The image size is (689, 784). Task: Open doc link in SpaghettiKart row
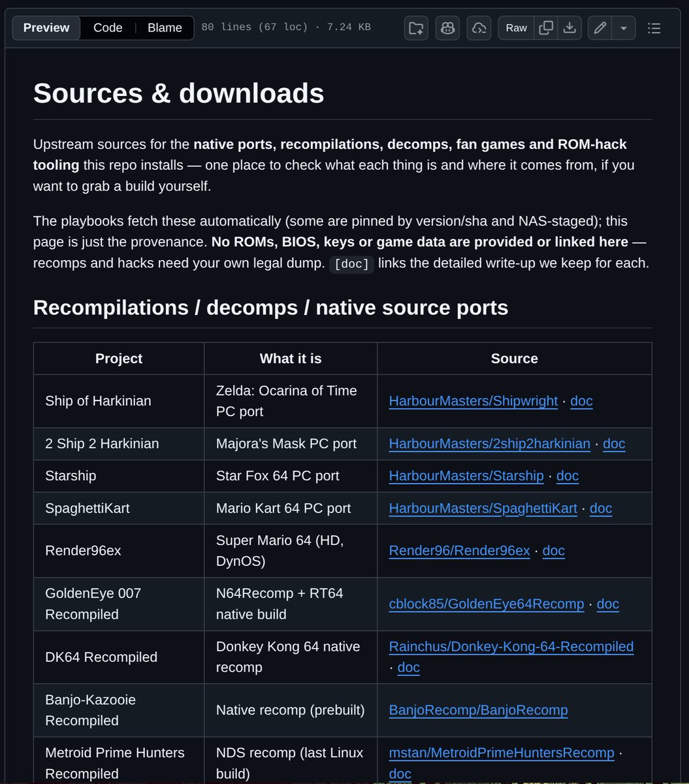pyautogui.click(x=601, y=508)
